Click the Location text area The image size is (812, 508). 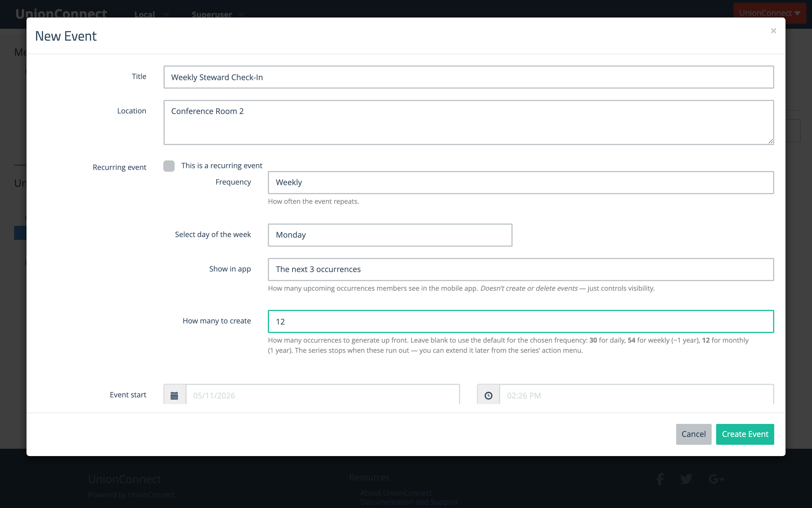click(468, 122)
